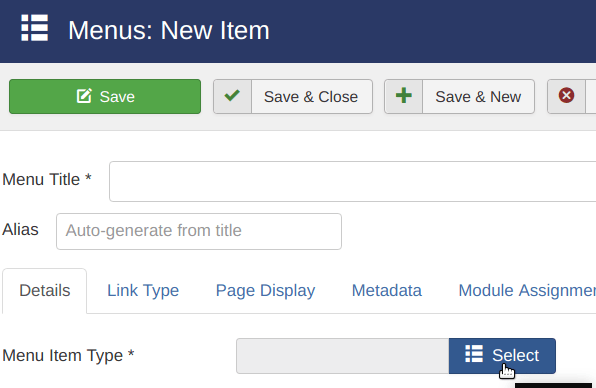This screenshot has height=388, width=596.
Task: Choose Save & Close
Action: [293, 97]
